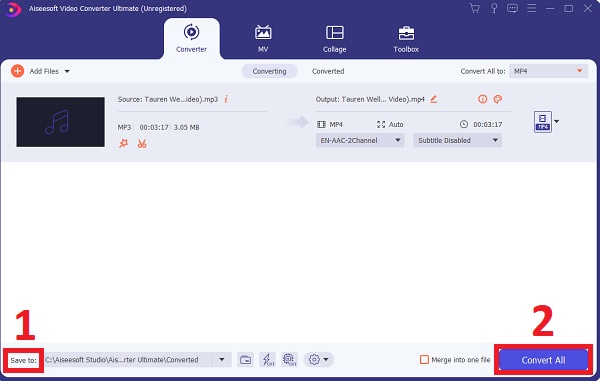Switch to the Collage tab
Viewport: 600px width, 381px height.
(x=334, y=38)
